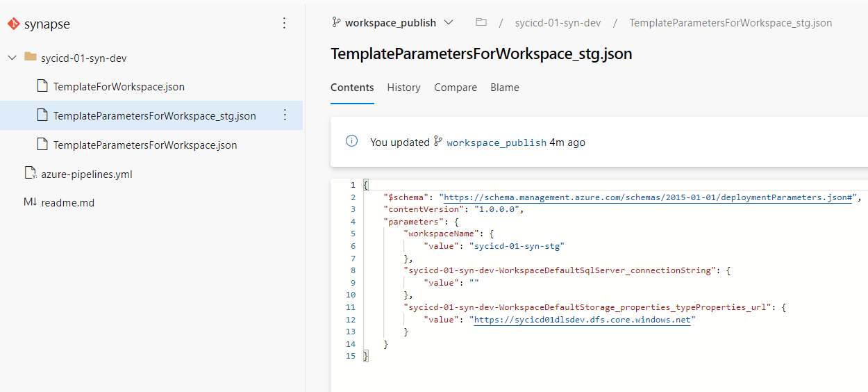This screenshot has height=392, width=868.
Task: Click the breadcrumb root folder icon
Action: [481, 22]
